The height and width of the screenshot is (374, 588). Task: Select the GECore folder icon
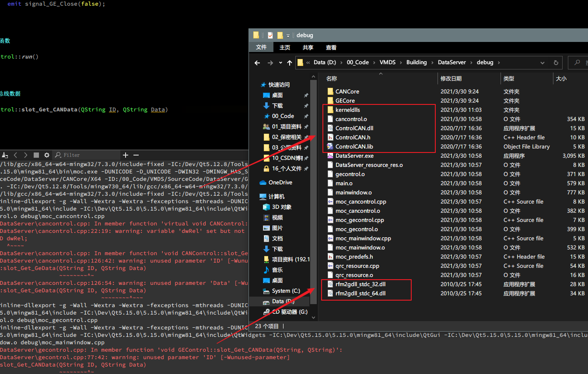click(x=330, y=100)
